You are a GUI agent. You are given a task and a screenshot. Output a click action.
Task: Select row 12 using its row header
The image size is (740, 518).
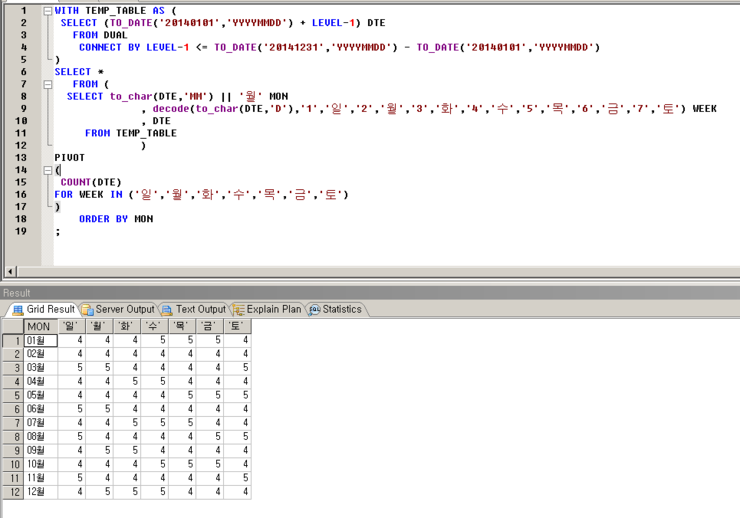pyautogui.click(x=12, y=492)
